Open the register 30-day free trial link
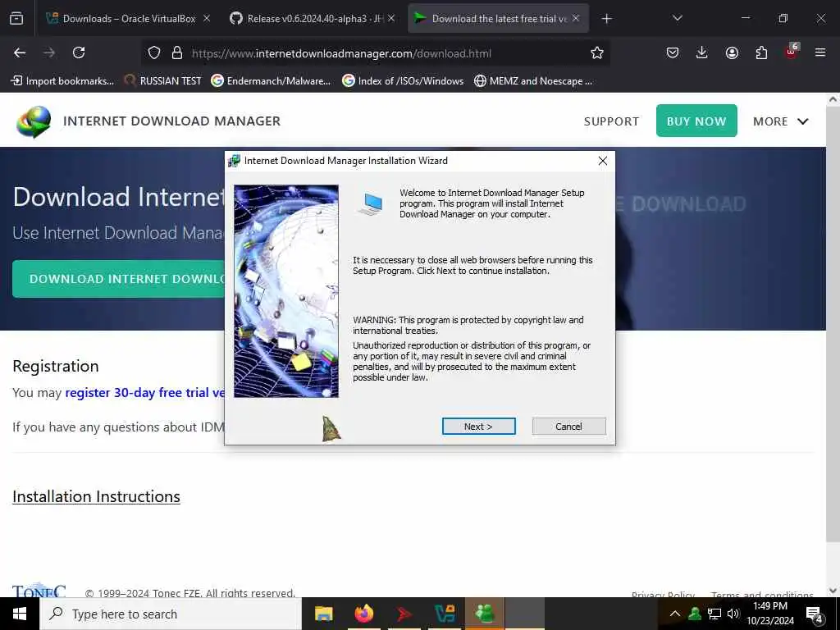This screenshot has height=630, width=840. [x=144, y=393]
